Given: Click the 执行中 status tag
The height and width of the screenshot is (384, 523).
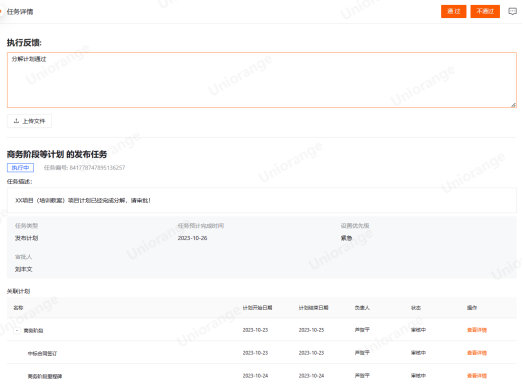Looking at the screenshot, I should (20, 167).
